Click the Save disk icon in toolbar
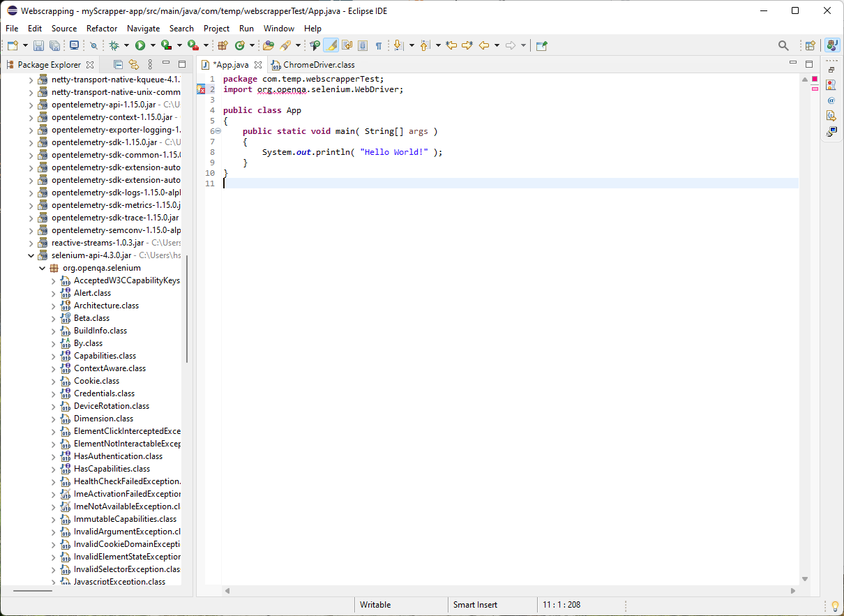The width and height of the screenshot is (844, 616). tap(38, 45)
